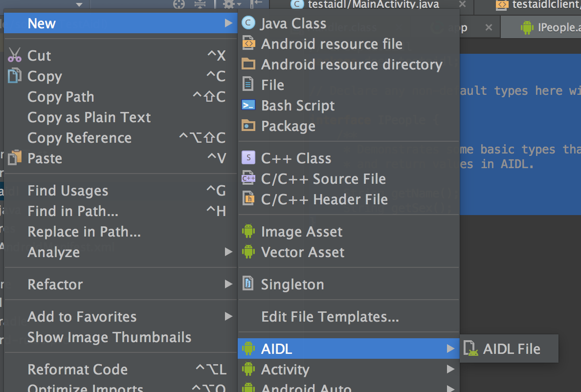This screenshot has width=581, height=392.
Task: Click the Android resource directory folder icon
Action: [248, 64]
